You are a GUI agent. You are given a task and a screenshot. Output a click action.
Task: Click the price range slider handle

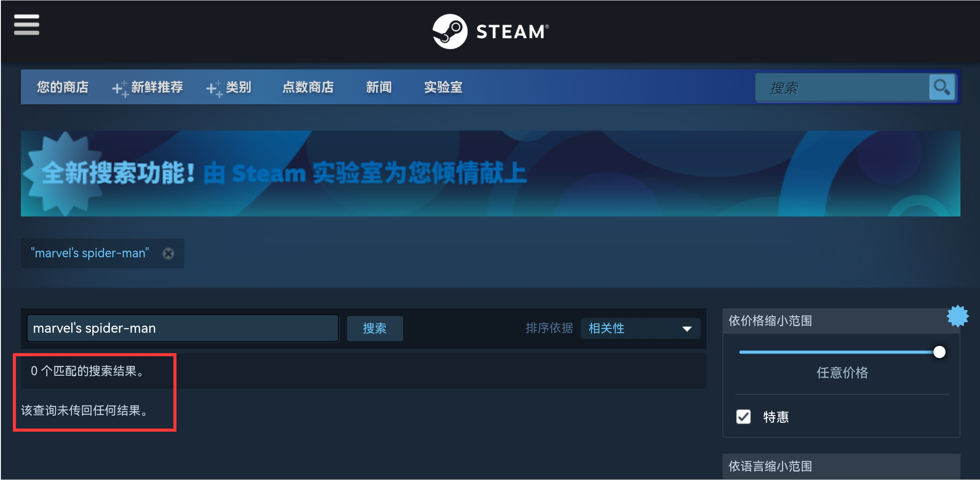939,352
